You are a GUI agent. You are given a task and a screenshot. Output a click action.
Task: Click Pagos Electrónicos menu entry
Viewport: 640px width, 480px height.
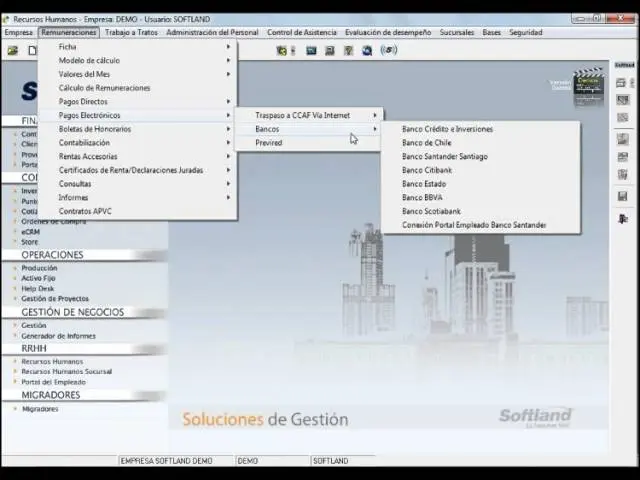(138, 116)
